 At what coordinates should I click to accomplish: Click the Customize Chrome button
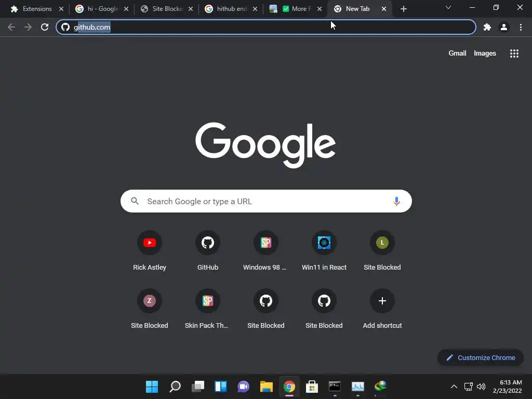tap(481, 357)
